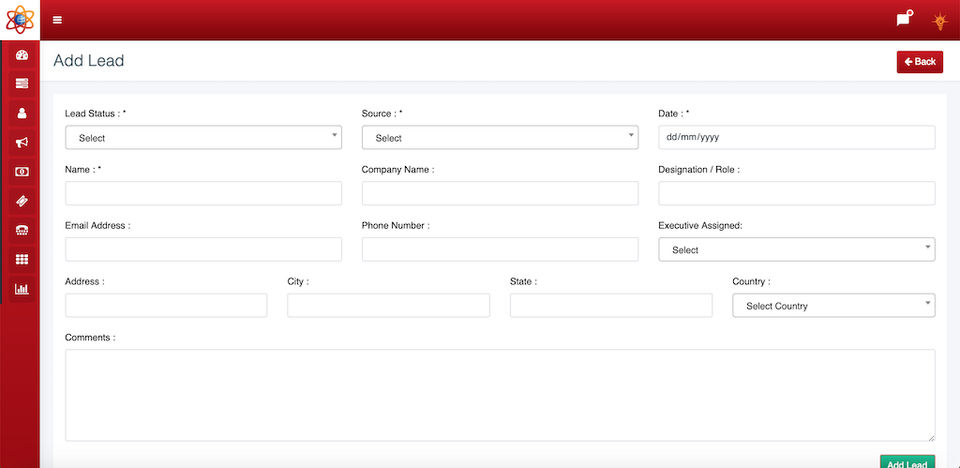Screen dimensions: 960x468
Task: Click the Back button
Action: (920, 62)
